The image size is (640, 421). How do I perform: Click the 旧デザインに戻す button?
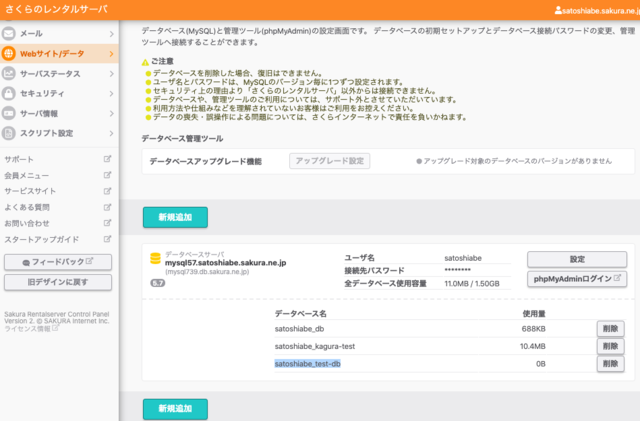(58, 282)
